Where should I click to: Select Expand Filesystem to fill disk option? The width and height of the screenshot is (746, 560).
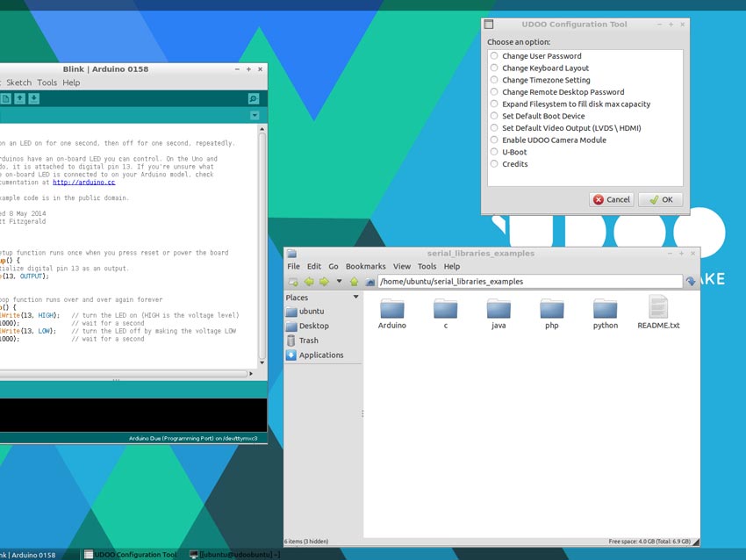pyautogui.click(x=570, y=104)
